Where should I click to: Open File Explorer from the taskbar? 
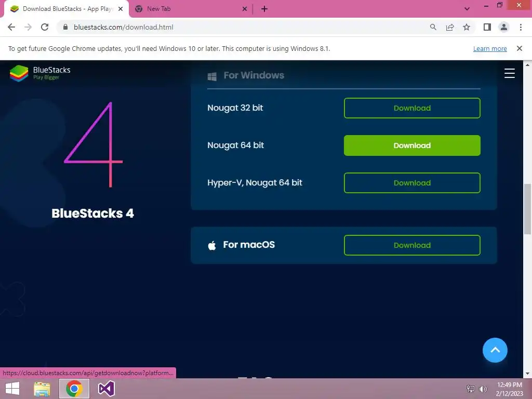(42, 389)
